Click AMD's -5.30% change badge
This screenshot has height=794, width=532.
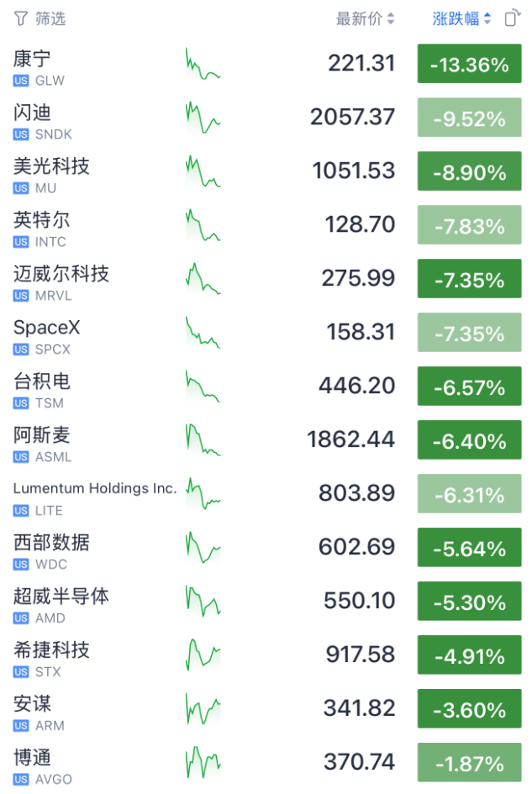[x=469, y=601]
